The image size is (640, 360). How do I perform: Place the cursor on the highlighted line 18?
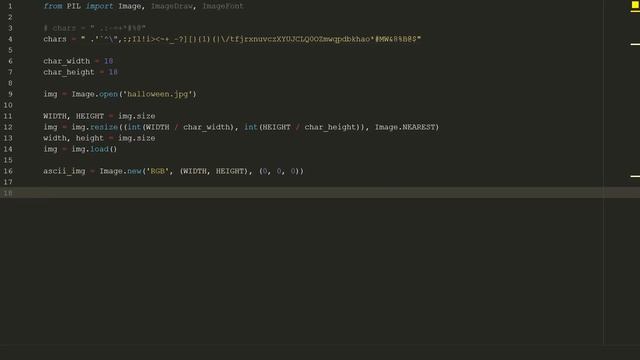click(320, 193)
